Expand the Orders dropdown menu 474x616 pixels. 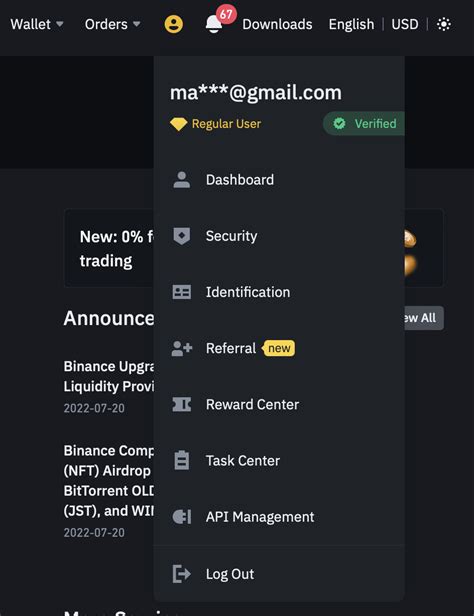pos(113,24)
